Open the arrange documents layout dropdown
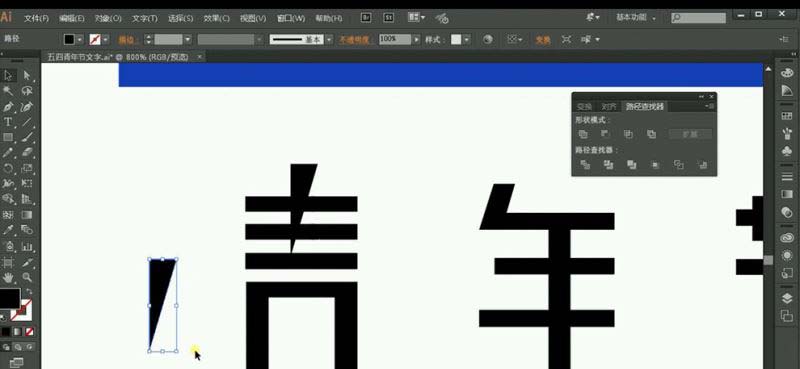Screen dimensions: 800x369 416,17
